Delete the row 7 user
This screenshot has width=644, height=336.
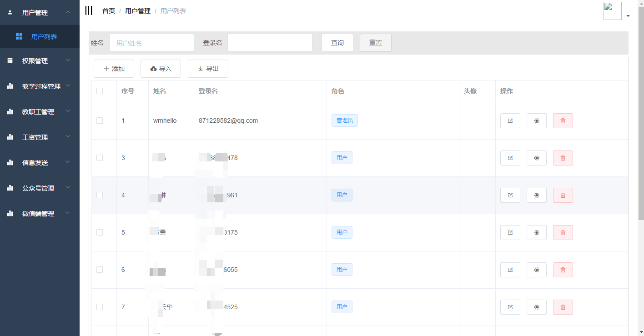tap(563, 307)
